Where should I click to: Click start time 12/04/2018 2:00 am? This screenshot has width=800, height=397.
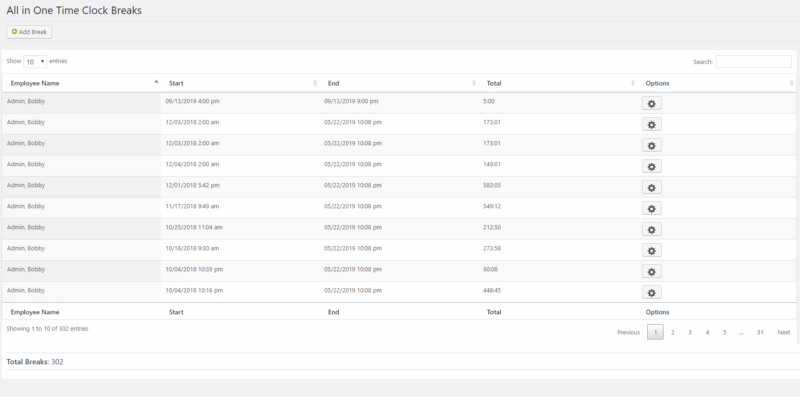pos(192,164)
